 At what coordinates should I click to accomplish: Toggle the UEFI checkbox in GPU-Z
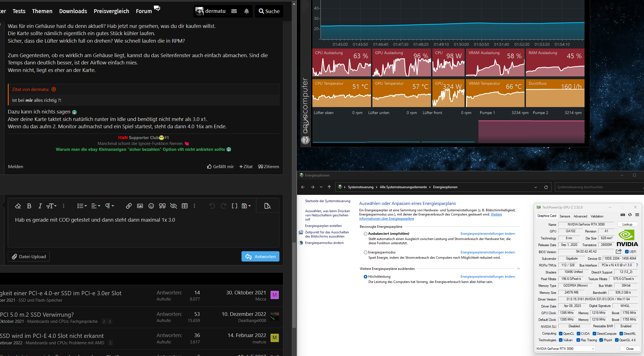627,251
